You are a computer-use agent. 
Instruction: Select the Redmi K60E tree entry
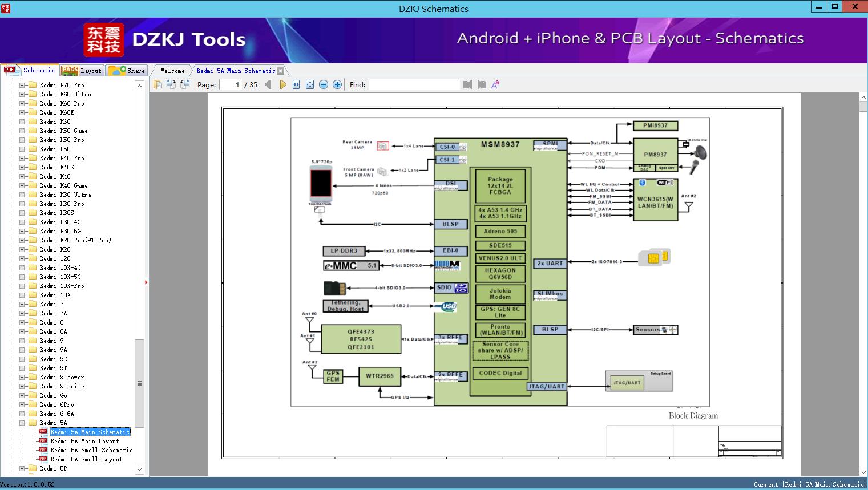click(x=56, y=112)
